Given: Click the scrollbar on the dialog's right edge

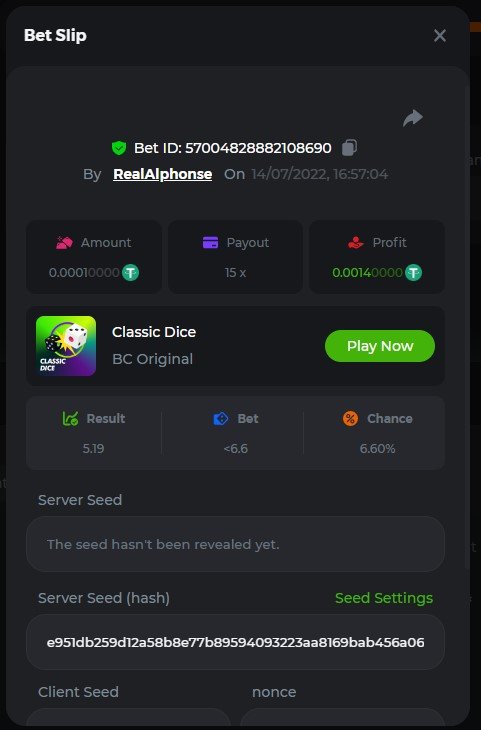Looking at the screenshot, I should coord(467,326).
